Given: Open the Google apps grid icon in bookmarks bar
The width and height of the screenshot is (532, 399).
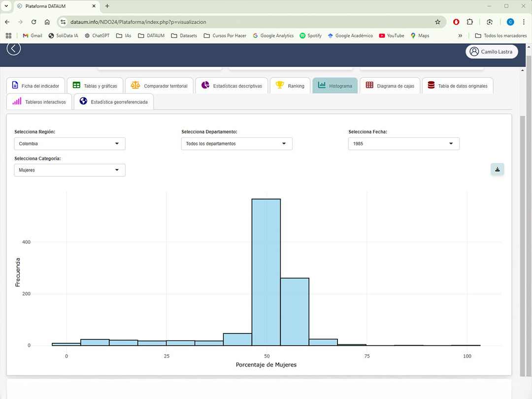Looking at the screenshot, I should coord(8,35).
